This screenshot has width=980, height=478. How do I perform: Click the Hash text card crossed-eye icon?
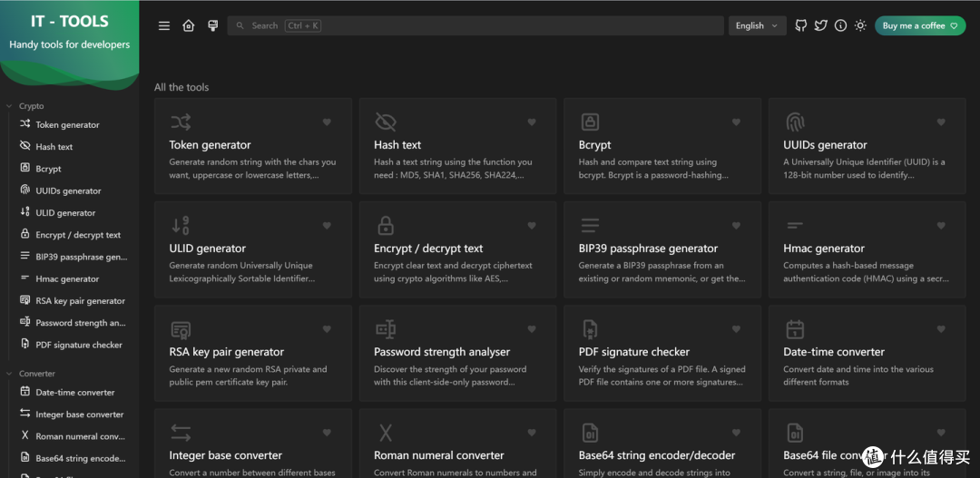pos(385,122)
